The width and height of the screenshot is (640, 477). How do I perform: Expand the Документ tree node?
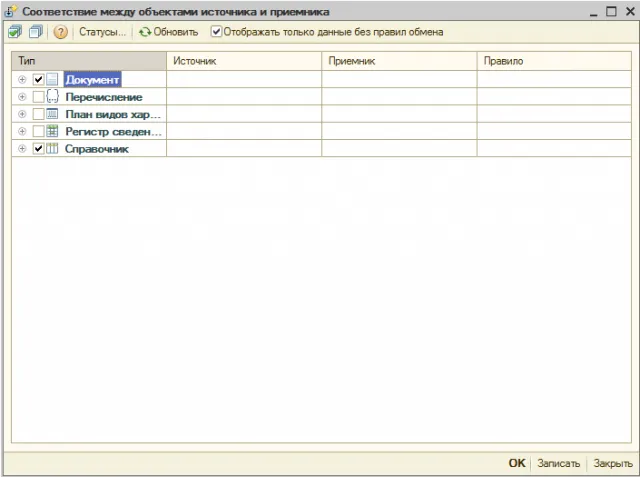click(22, 80)
